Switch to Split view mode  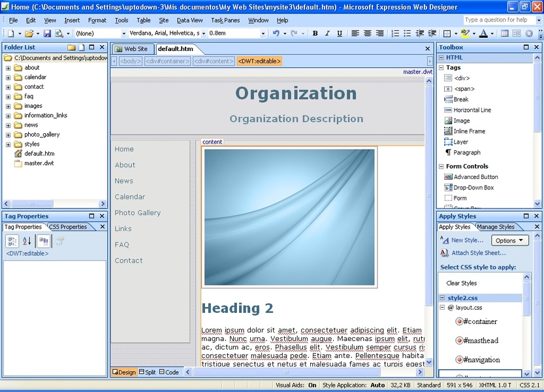click(x=147, y=372)
